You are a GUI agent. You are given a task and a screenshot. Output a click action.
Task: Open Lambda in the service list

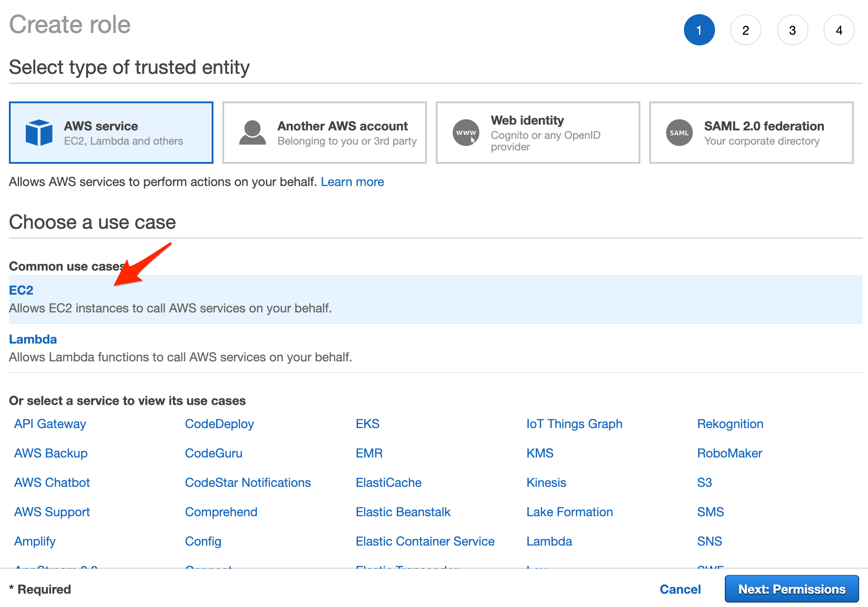[x=550, y=541]
